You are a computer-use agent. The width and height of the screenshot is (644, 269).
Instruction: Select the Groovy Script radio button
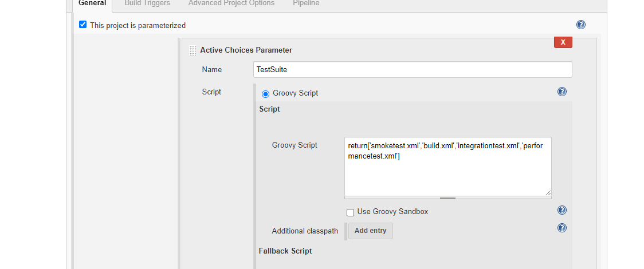[x=265, y=94]
